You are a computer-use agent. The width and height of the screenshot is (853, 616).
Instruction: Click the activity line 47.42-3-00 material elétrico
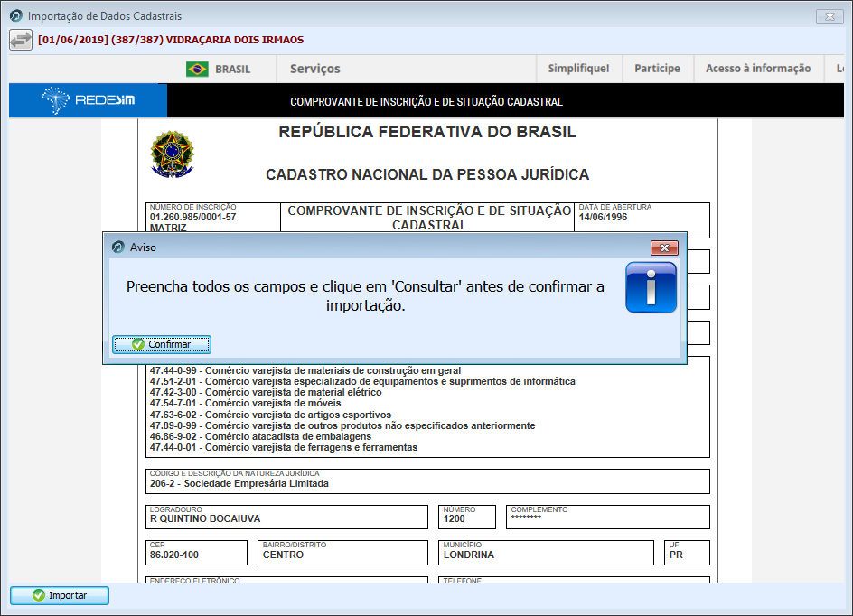(266, 393)
